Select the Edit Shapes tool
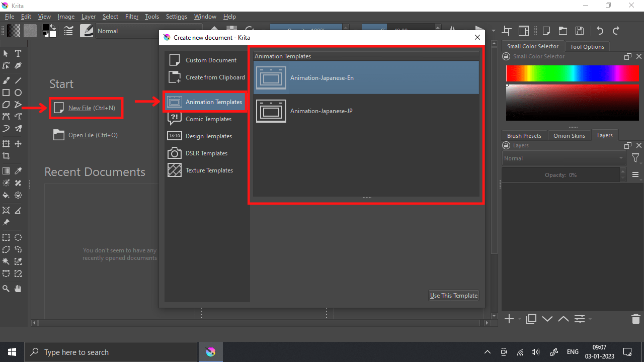Image resolution: width=644 pixels, height=362 pixels. [6, 66]
